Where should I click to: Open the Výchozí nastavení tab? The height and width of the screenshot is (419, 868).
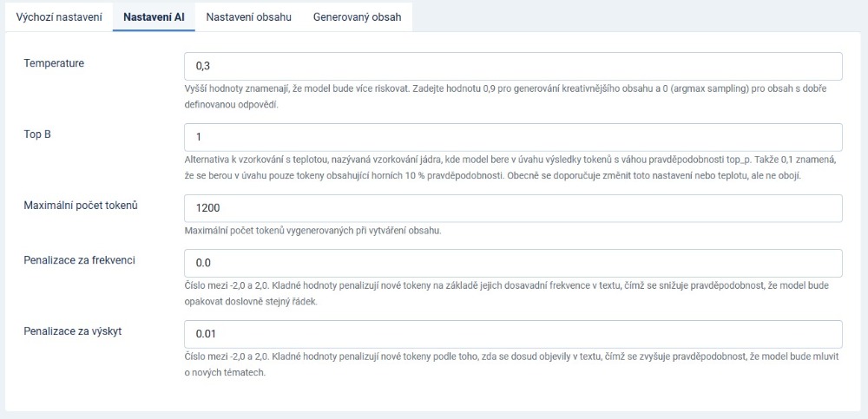[x=59, y=16]
